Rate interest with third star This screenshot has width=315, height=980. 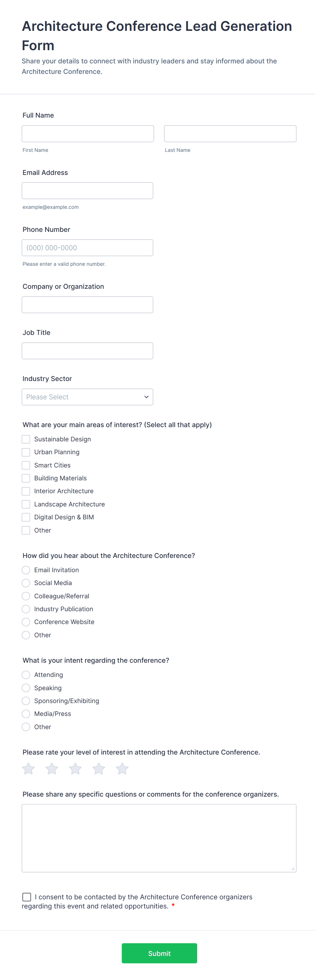click(75, 768)
